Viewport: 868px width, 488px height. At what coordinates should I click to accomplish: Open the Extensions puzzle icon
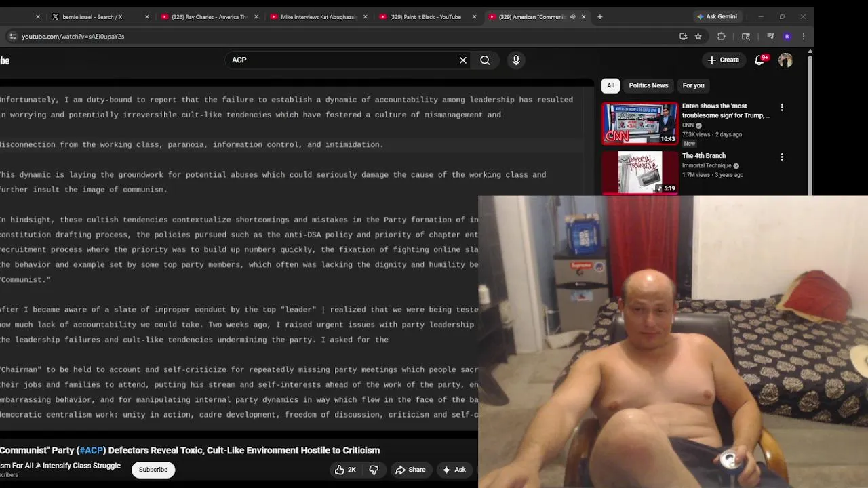tap(722, 37)
